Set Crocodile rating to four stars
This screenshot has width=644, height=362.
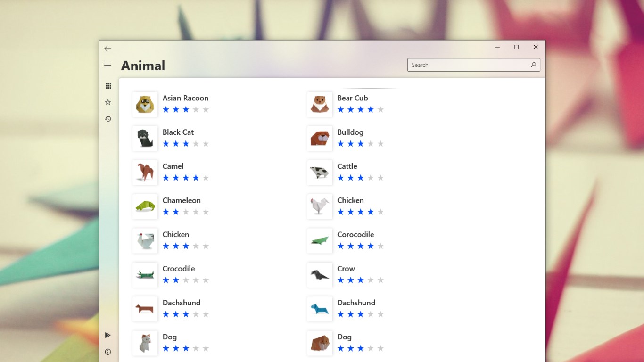[196, 280]
